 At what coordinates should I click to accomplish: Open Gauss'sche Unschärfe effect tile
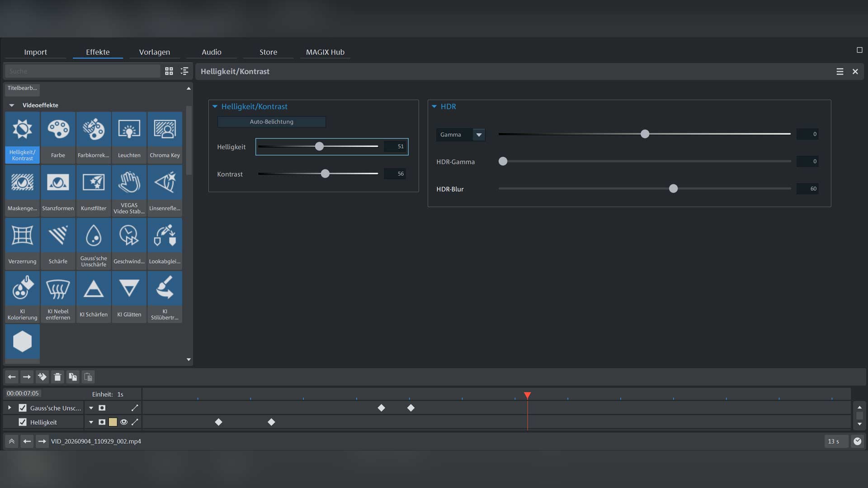click(94, 244)
